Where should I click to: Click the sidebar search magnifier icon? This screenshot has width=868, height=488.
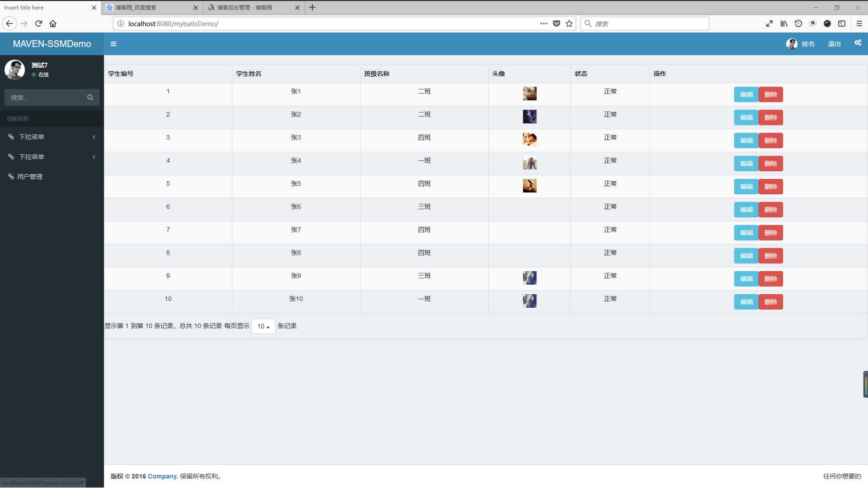[90, 97]
